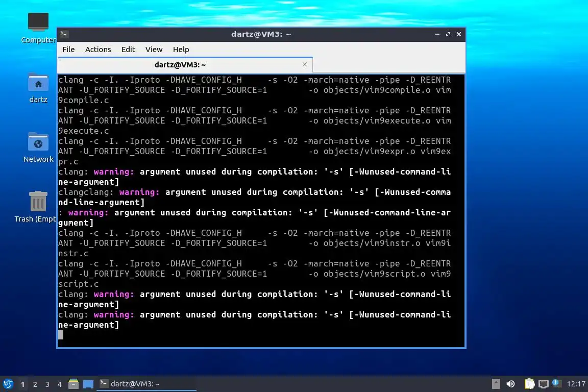Open the Actions menu
The height and width of the screenshot is (392, 588).
tap(98, 50)
